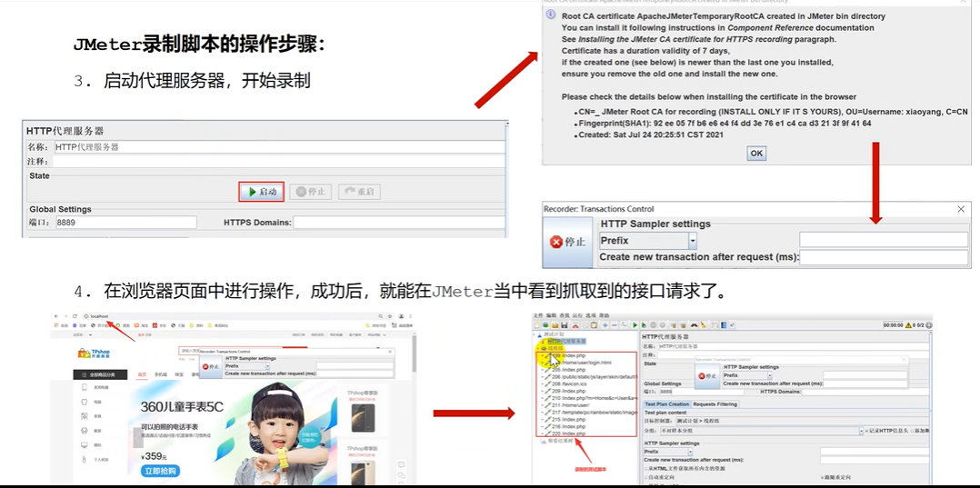Click the 名称 field containing HTTP代理服务器 in top-left panel

click(x=279, y=147)
